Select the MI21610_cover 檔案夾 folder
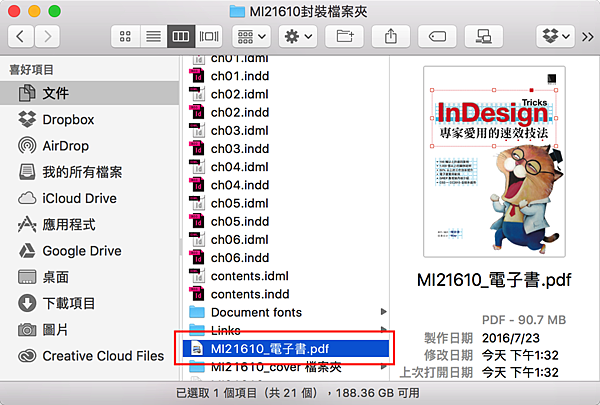This screenshot has width=600, height=405. (285, 367)
